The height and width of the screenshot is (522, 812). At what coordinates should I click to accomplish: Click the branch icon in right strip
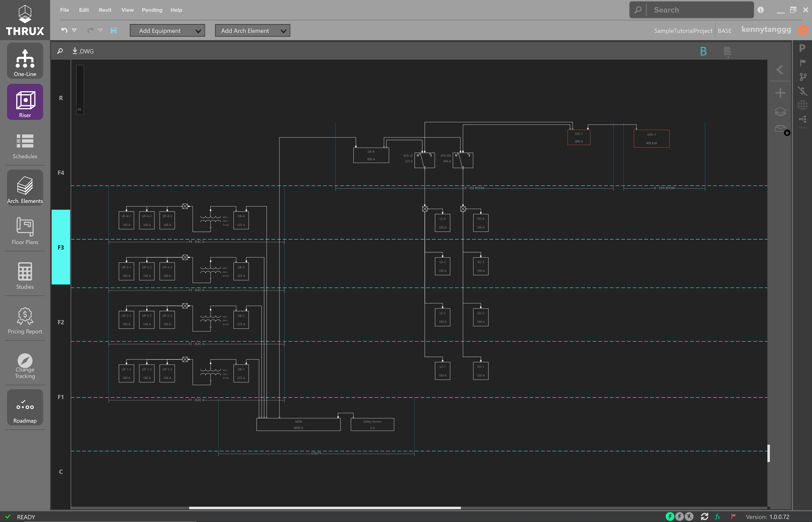802,77
